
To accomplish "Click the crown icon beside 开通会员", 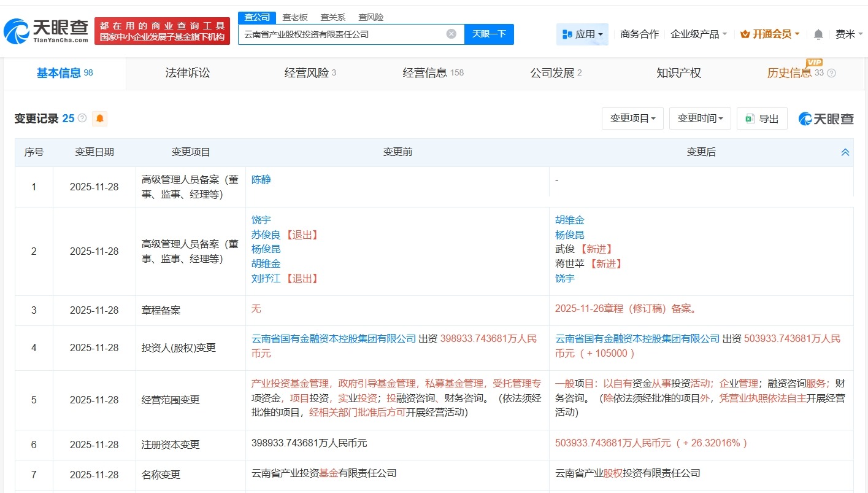I will tap(744, 34).
